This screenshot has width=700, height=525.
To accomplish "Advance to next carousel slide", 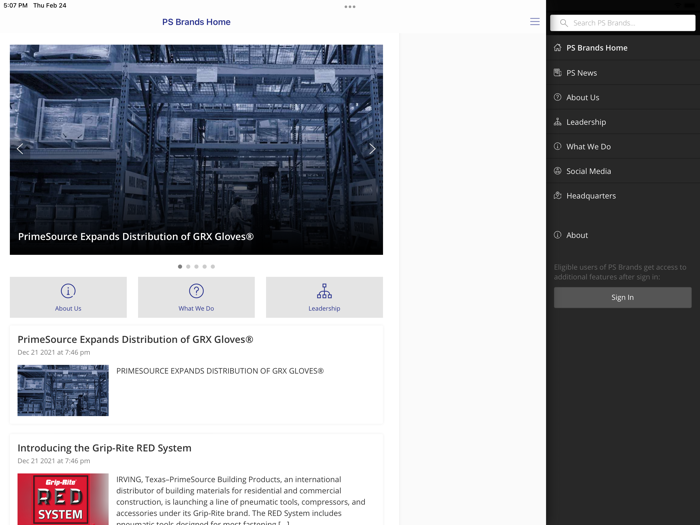I will (x=372, y=149).
